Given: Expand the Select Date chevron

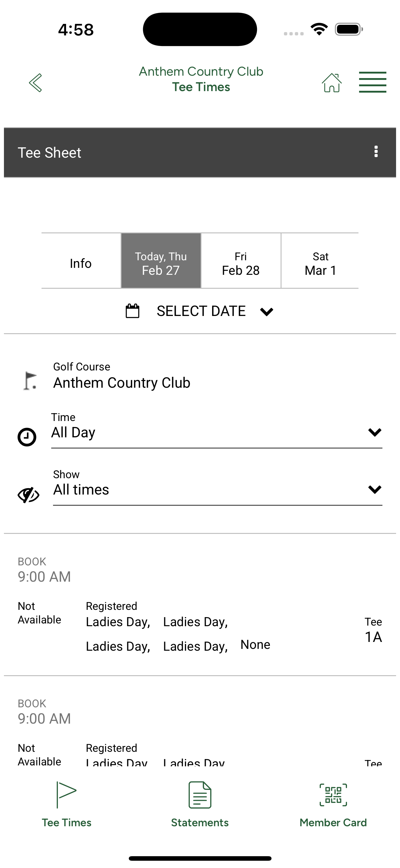Looking at the screenshot, I should 266,312.
